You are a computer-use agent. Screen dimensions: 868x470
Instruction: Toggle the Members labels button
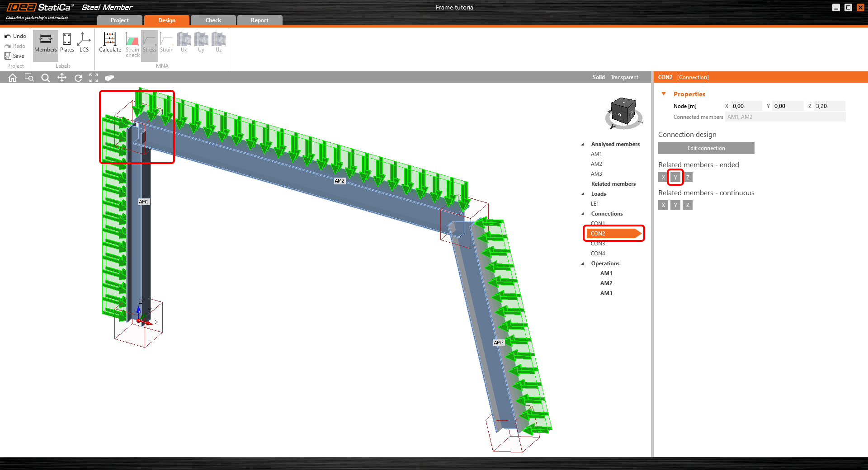(x=46, y=42)
